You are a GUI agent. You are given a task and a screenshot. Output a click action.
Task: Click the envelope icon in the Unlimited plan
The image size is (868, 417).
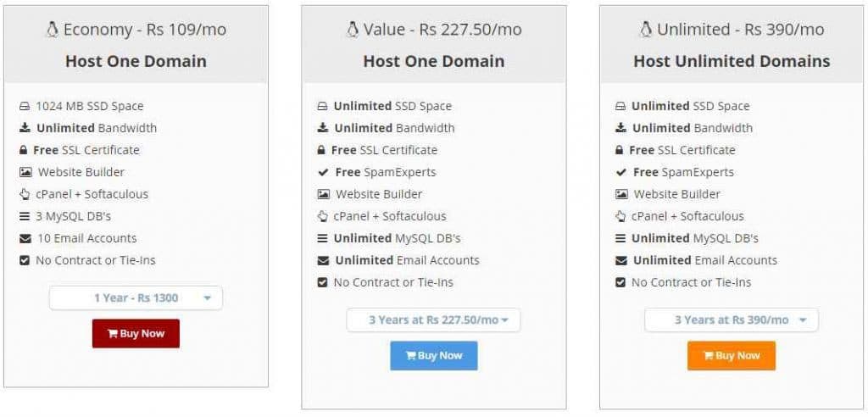[x=621, y=260]
